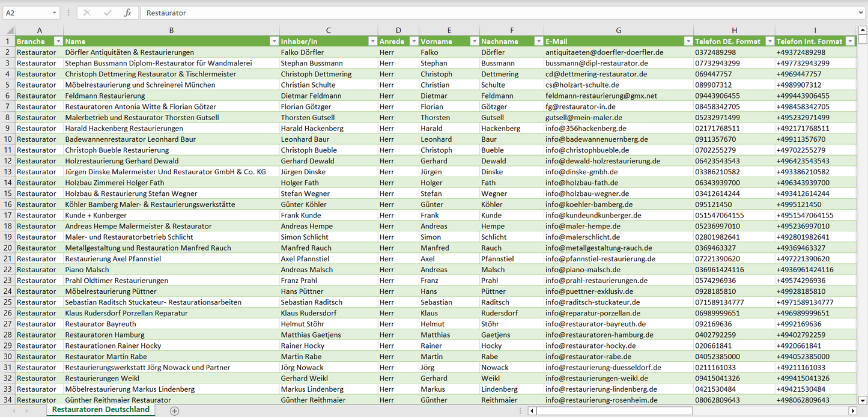
Task: Click the Select All corner triangle
Action: [8, 30]
